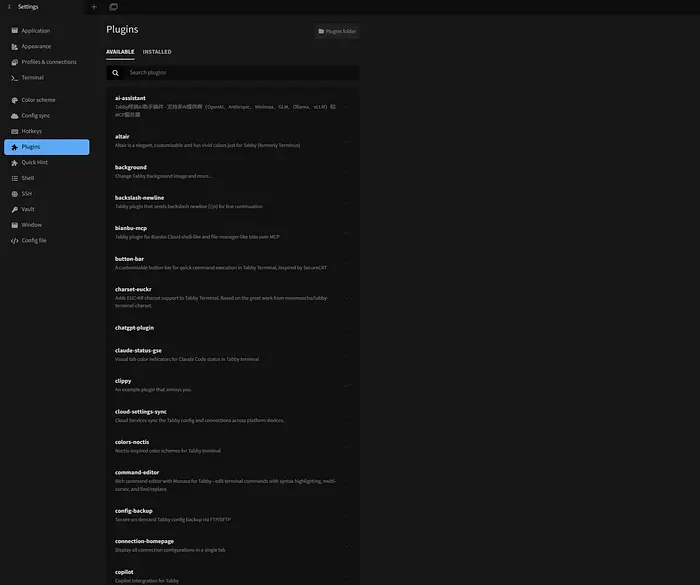Install the bianbu-mcp plugin via its download icon
This screenshot has width=700, height=585.
point(346,233)
